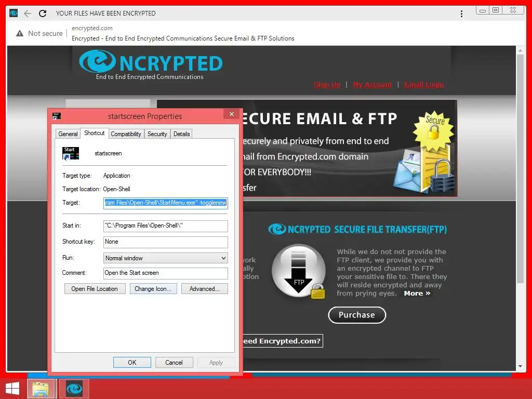Maximize the browser window
The height and width of the screenshot is (399, 532).
click(496, 10)
